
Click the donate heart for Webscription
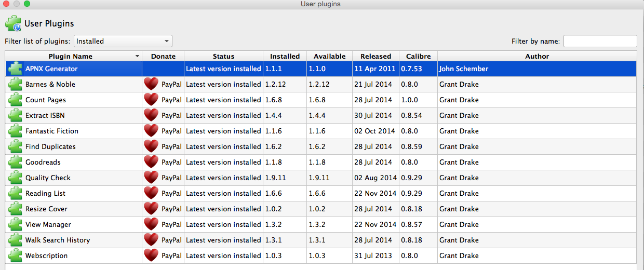click(151, 255)
